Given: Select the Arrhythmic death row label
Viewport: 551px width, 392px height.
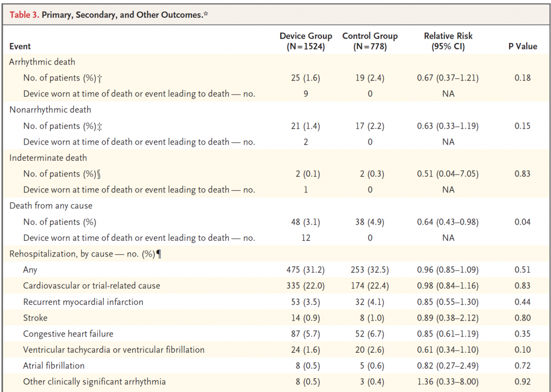Looking at the screenshot, I should point(42,62).
